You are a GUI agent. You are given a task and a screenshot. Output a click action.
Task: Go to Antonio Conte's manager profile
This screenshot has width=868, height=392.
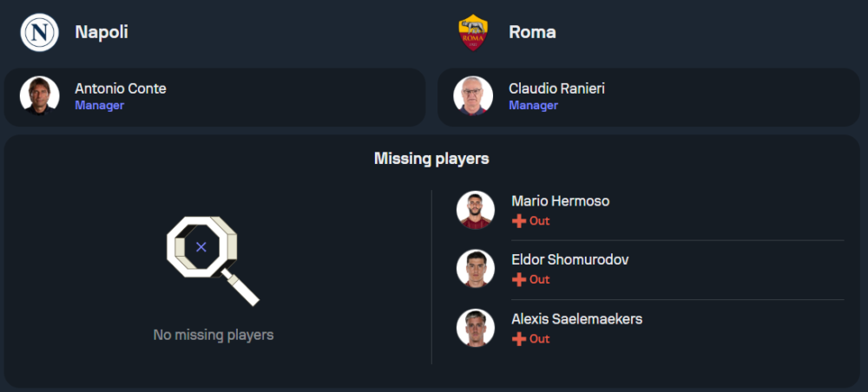pyautogui.click(x=120, y=88)
